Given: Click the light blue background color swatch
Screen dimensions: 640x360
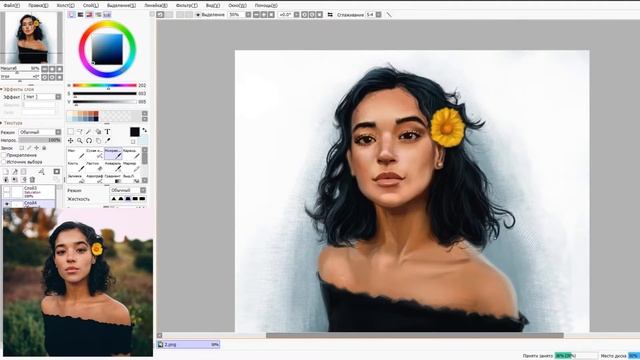Looking at the screenshot, I should pyautogui.click(x=143, y=141).
